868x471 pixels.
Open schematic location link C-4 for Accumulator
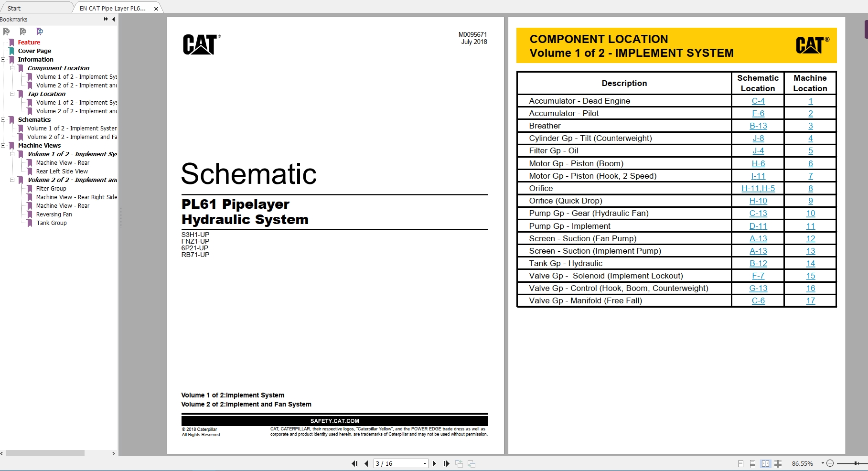[x=758, y=101]
